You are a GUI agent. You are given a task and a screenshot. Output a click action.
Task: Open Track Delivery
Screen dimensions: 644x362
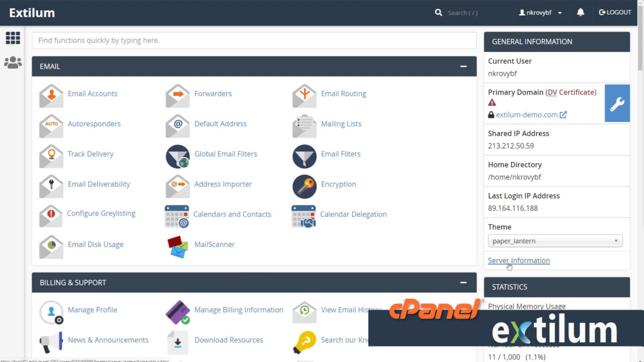click(x=90, y=154)
